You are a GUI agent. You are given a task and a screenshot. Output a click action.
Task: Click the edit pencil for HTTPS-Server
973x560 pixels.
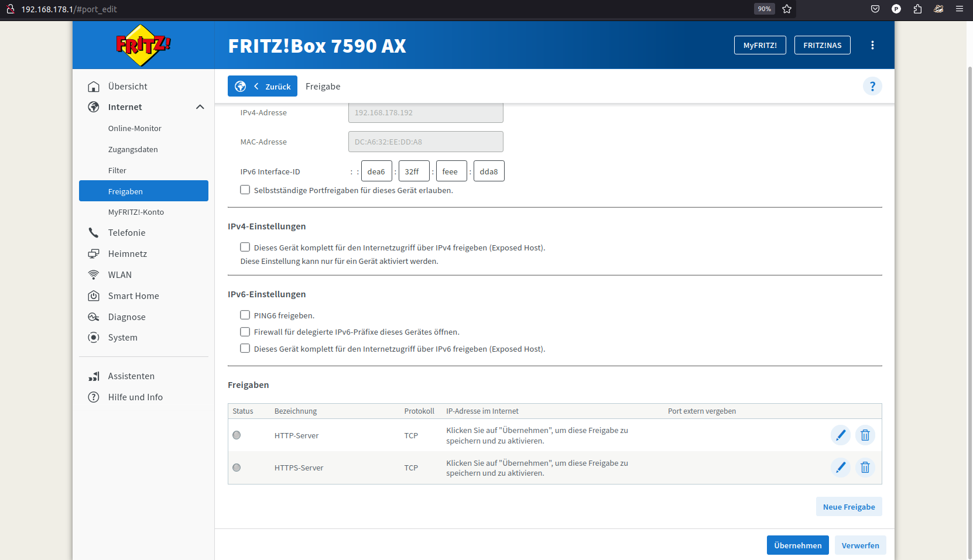[840, 468]
